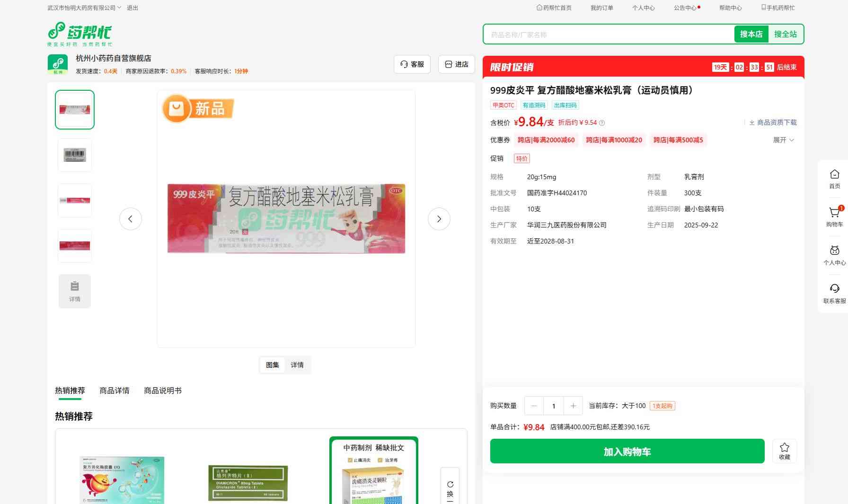Switch gallery view to 详情 toggle
The height and width of the screenshot is (504, 848).
[297, 365]
